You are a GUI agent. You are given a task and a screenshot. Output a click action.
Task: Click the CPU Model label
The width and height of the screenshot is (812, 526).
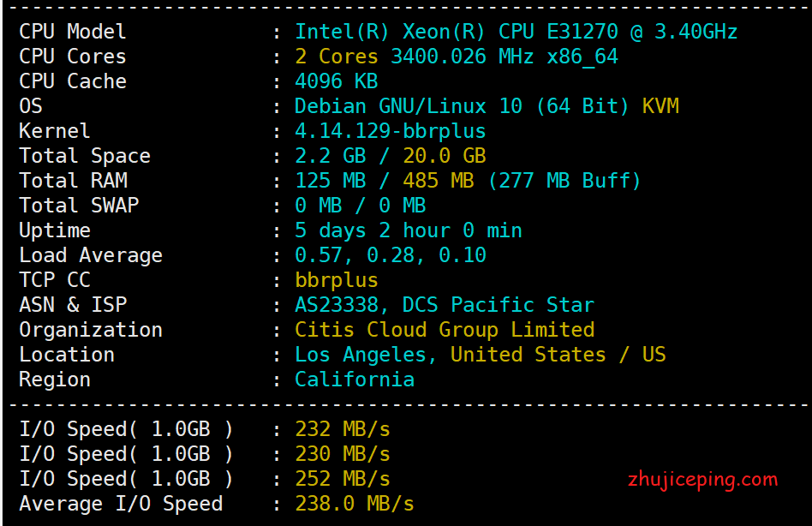point(73,32)
